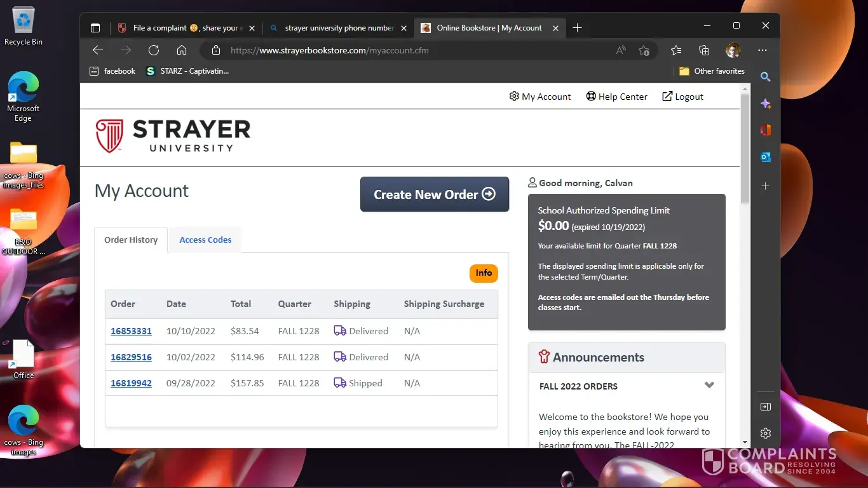
Task: Log out via Logout link
Action: pos(683,97)
